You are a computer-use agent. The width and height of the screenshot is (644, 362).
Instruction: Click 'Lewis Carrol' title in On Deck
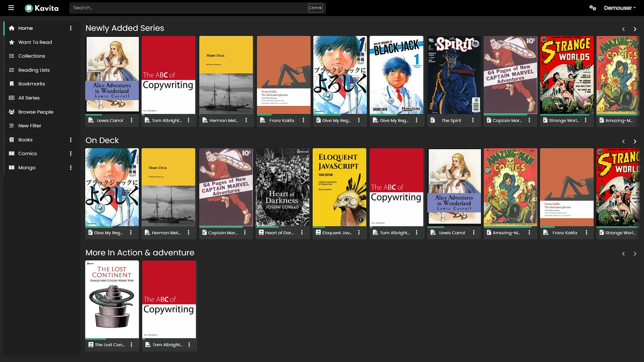pos(452,233)
